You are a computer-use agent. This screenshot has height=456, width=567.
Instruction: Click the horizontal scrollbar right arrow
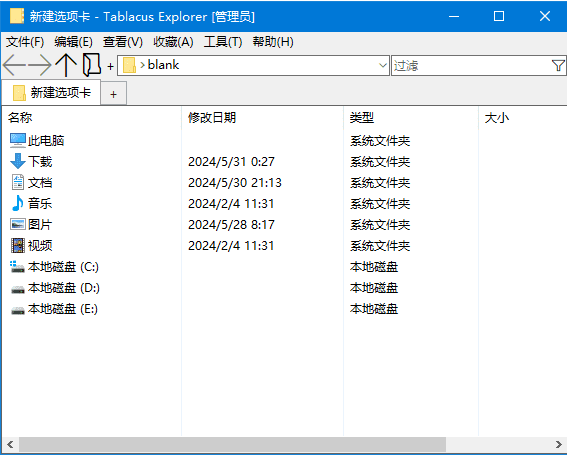559,444
